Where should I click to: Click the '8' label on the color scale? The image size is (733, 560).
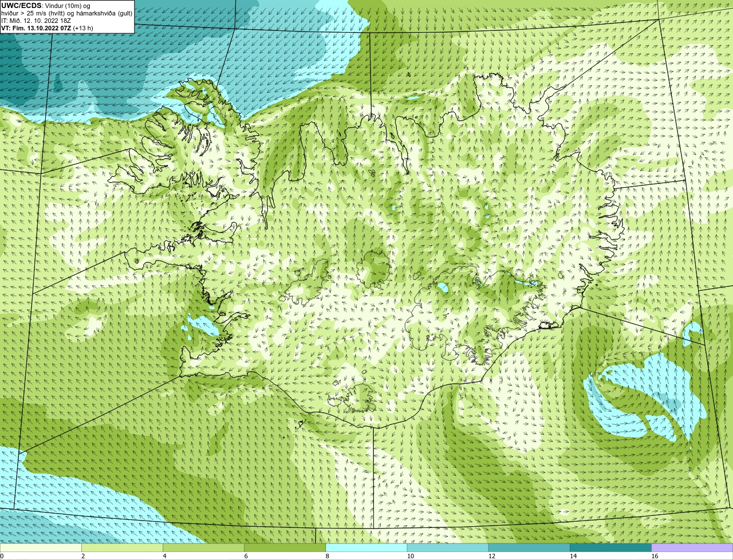click(328, 556)
